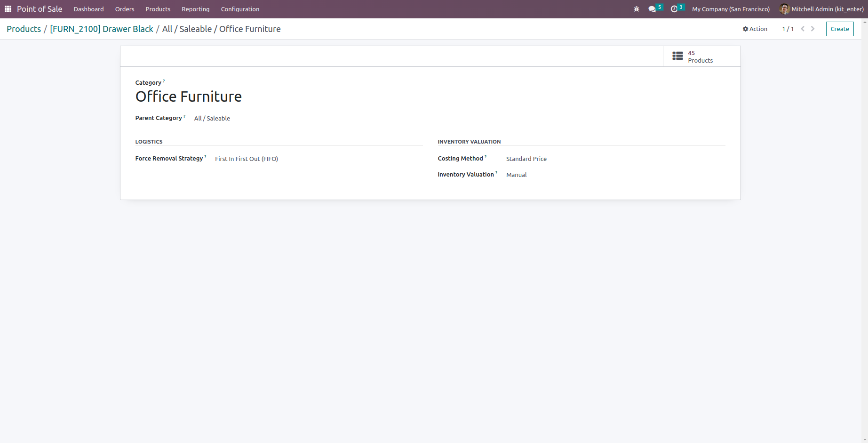Go to the previous record arrow
Viewport: 868px width, 443px height.
(802, 29)
